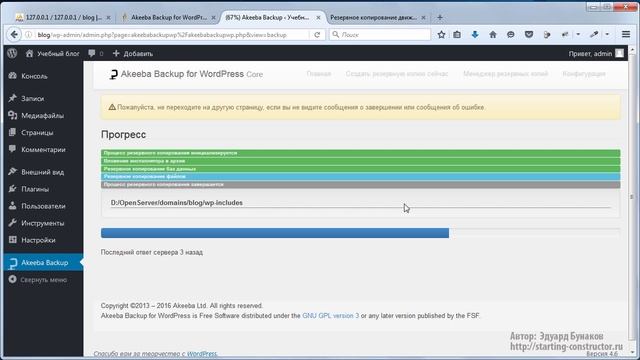Screen dimensions: 640x360
Task: Close the Akeeba Backup for WordPress tab
Action: (213, 18)
